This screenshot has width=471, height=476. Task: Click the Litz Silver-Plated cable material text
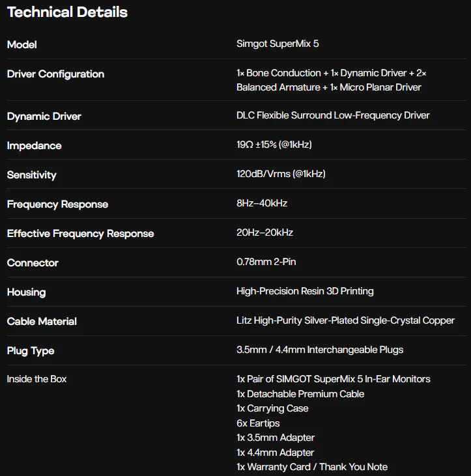pos(345,320)
